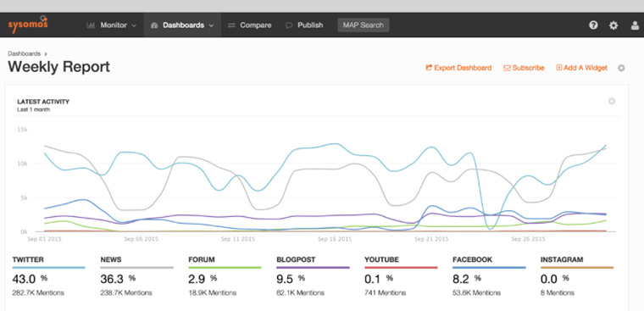Image resolution: width=644 pixels, height=311 pixels.
Task: Click the Compare arrows icon
Action: [x=231, y=25]
